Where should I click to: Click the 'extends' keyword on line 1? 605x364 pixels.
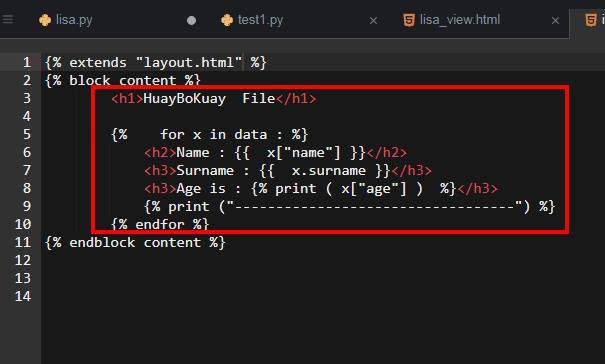point(98,62)
